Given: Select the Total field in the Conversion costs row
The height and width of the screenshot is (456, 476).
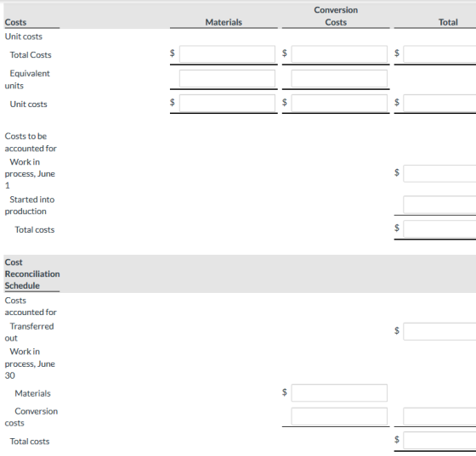Looking at the screenshot, I should pos(439,416).
